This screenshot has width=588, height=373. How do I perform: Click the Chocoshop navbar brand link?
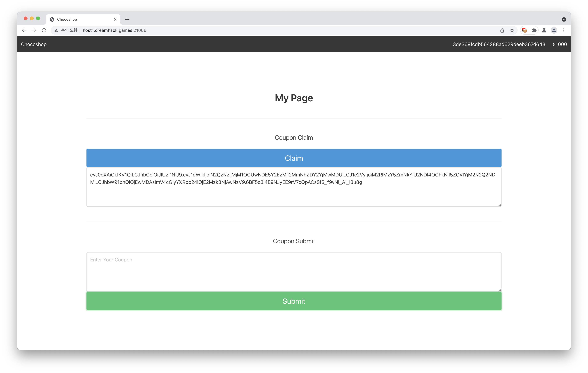[34, 44]
